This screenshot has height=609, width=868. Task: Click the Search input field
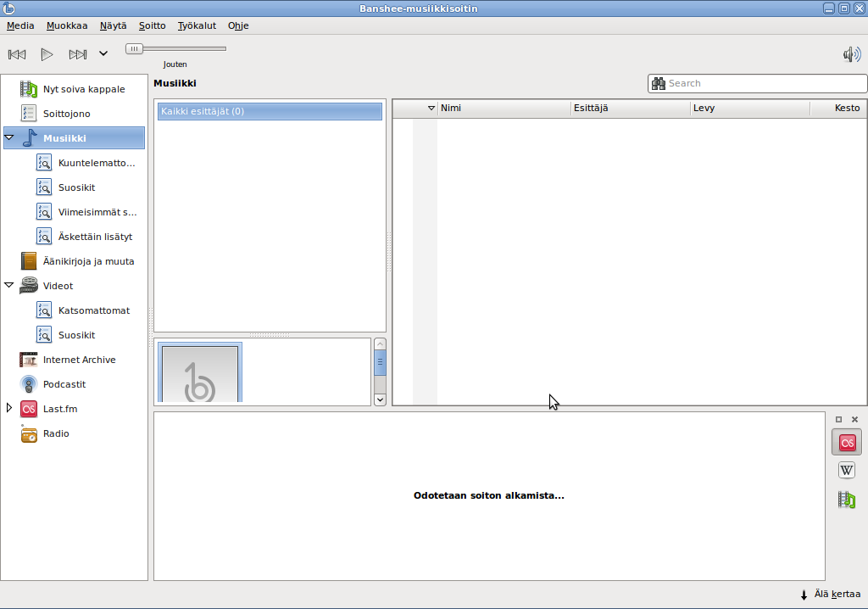pos(765,83)
